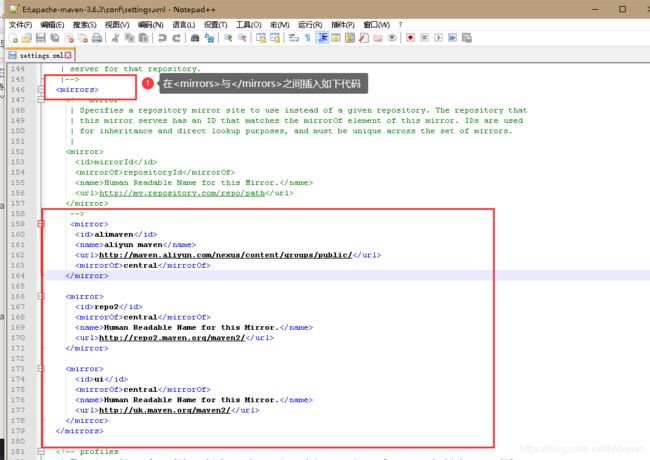Toggle synchronized horizontal scrolling
The width and height of the screenshot is (650, 460).
[275, 38]
